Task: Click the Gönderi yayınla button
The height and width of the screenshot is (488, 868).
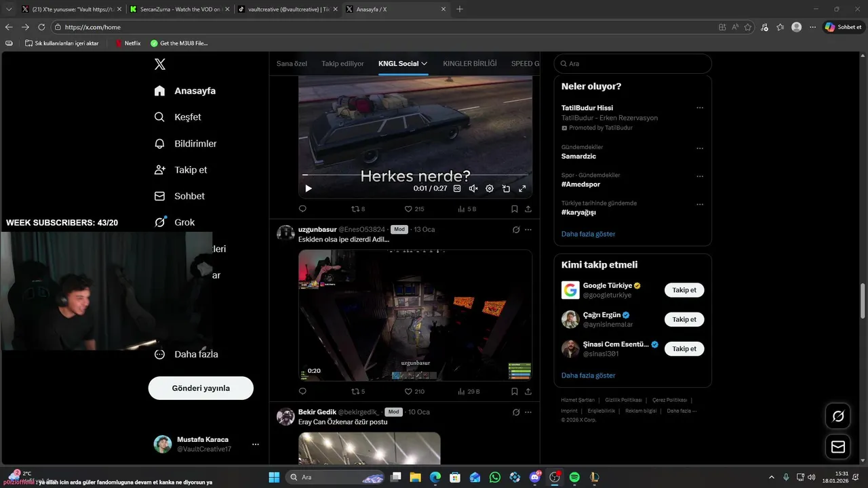Action: (x=201, y=388)
